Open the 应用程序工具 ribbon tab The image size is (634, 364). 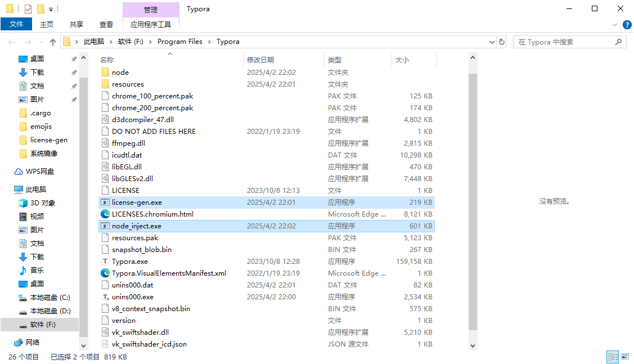pyautogui.click(x=150, y=24)
